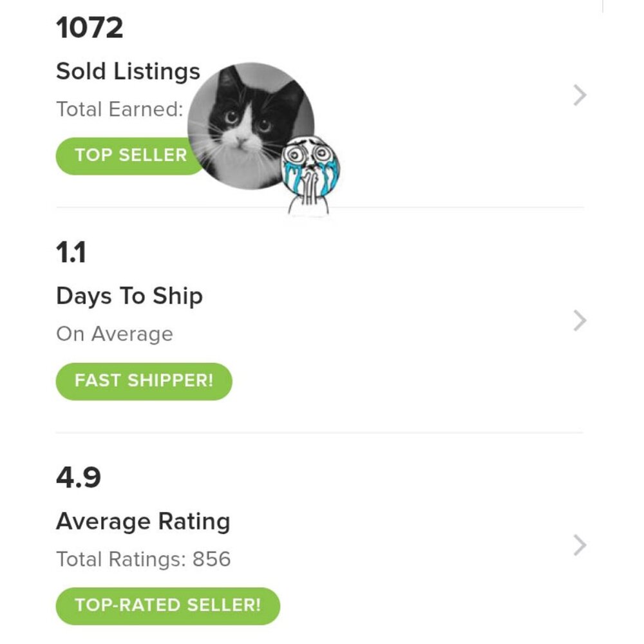Tap the TOP-RATED SELLER! badge
This screenshot has height=644, width=644.
pos(167,606)
